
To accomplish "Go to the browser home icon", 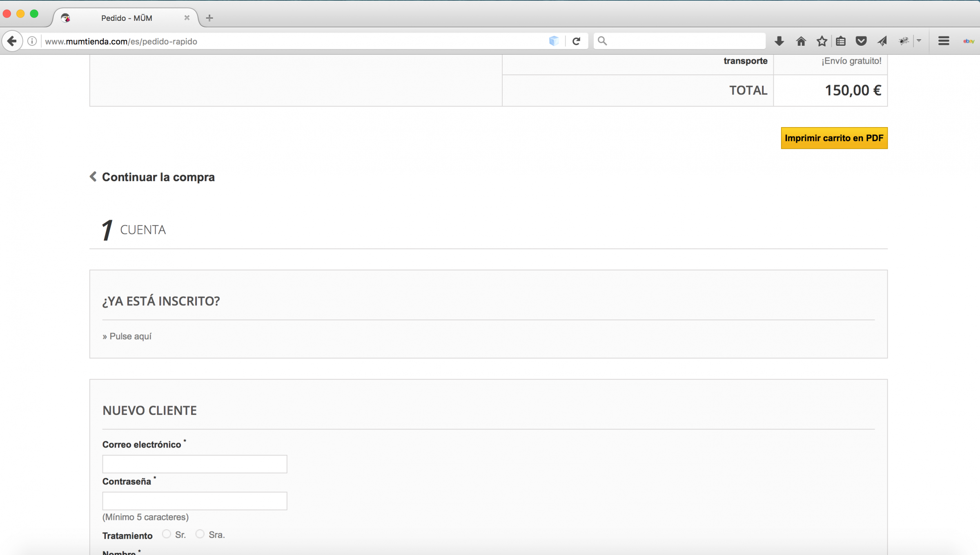I will coord(801,41).
